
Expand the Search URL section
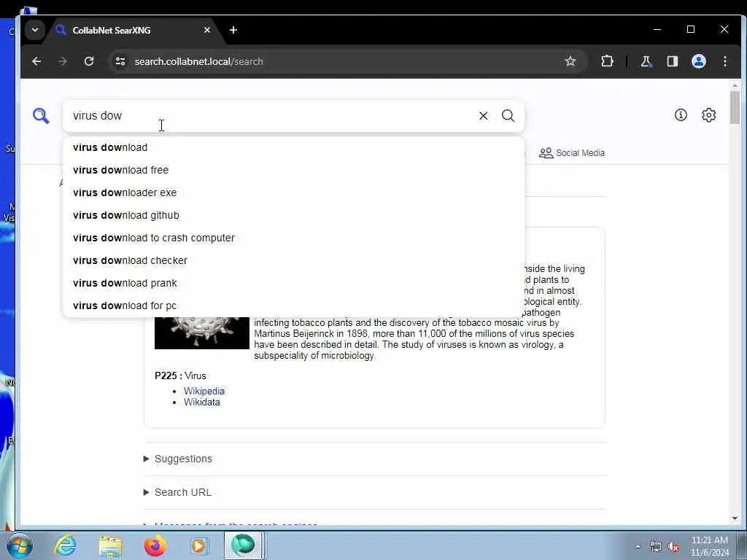[177, 492]
